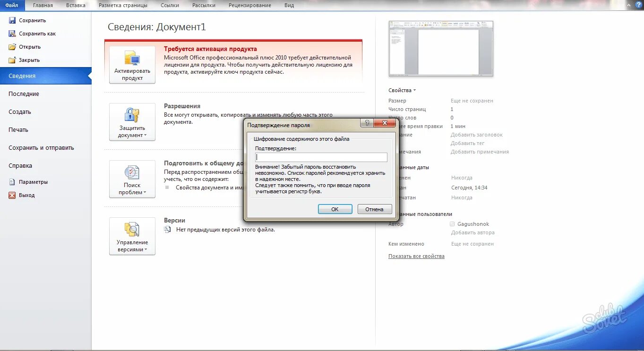Click the dialog help question mark button
The height and width of the screenshot is (351, 644).
(367, 123)
